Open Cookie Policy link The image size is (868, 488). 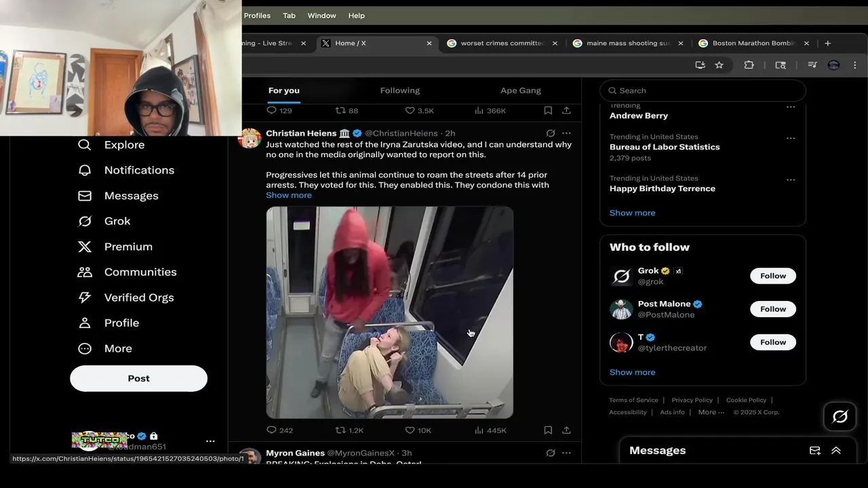coord(746,400)
